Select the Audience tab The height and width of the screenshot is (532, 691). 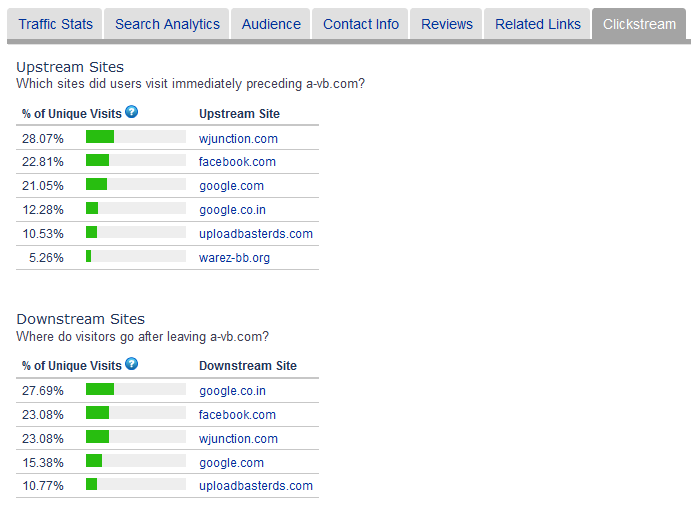271,24
